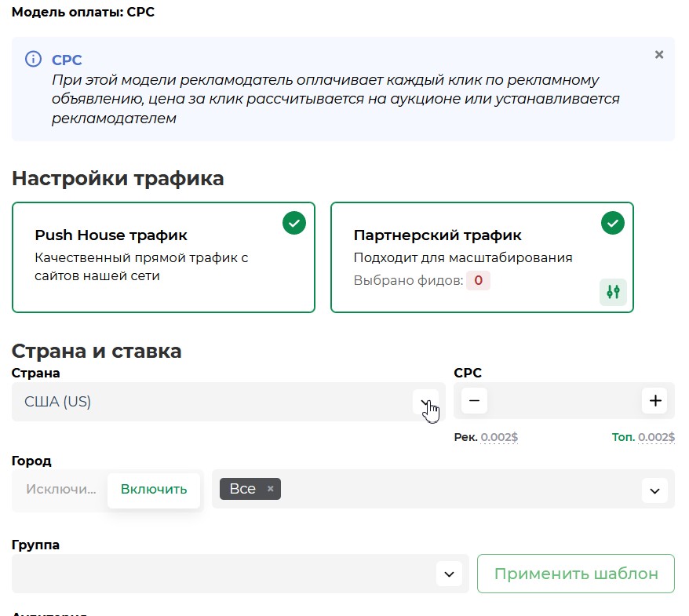The height and width of the screenshot is (616, 689).
Task: Click Применить шаблон button
Action: click(576, 574)
